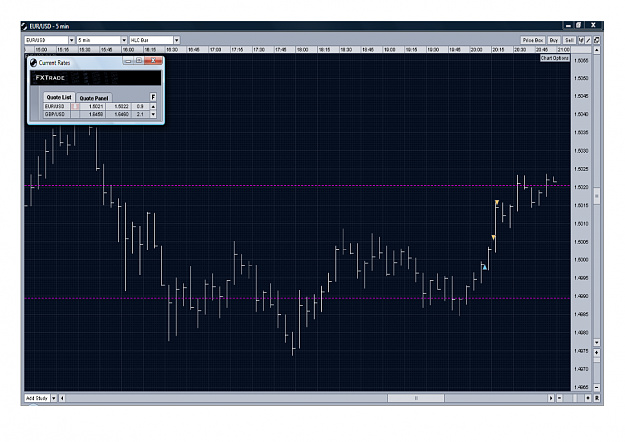This screenshot has width=625, height=442.
Task: Minimize the EUR/USD chart window
Action: coord(568,26)
